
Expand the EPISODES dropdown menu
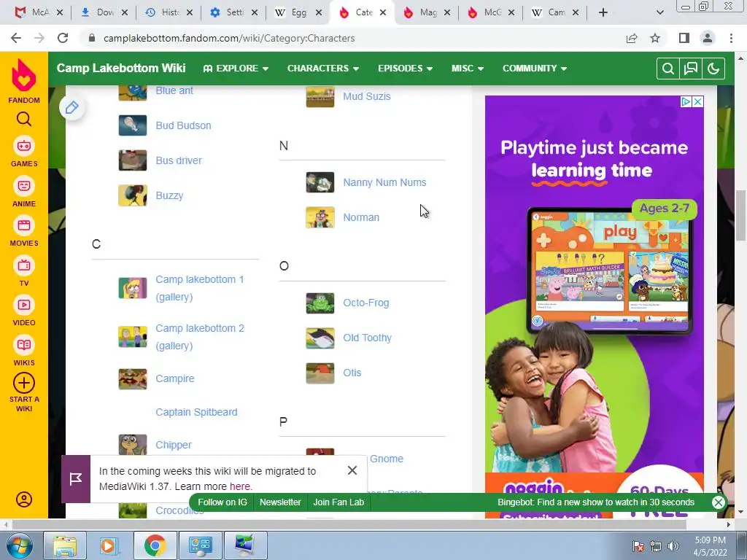click(x=406, y=69)
